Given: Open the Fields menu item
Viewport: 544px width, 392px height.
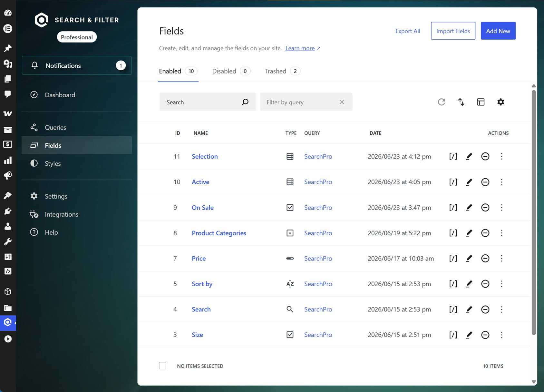Looking at the screenshot, I should pos(77,145).
